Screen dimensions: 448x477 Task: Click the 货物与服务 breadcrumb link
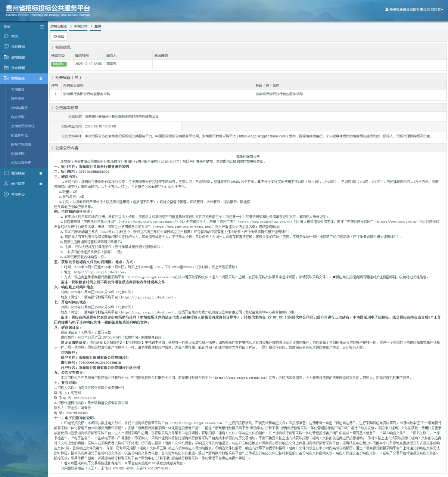coord(59,26)
